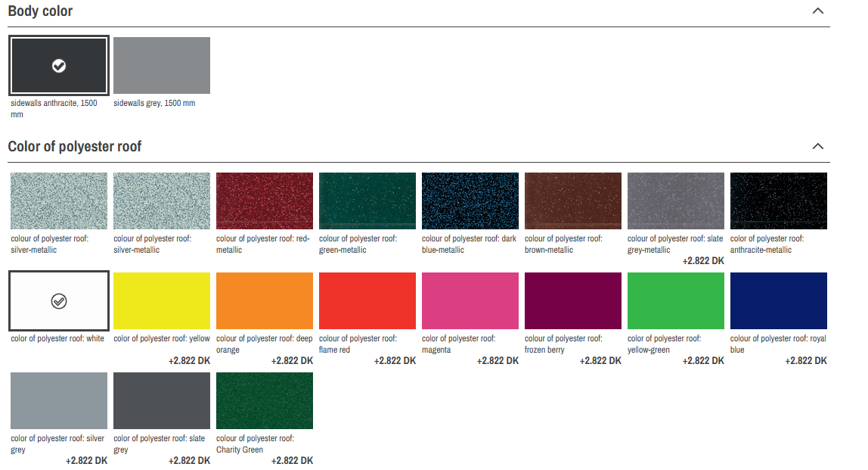
Task: Choose the red-metallic roof swatch
Action: click(264, 201)
